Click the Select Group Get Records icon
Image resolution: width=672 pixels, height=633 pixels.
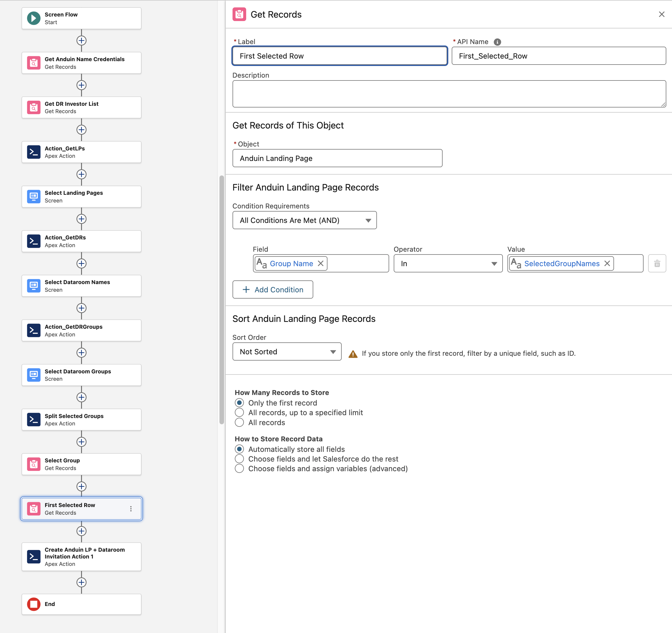(34, 464)
